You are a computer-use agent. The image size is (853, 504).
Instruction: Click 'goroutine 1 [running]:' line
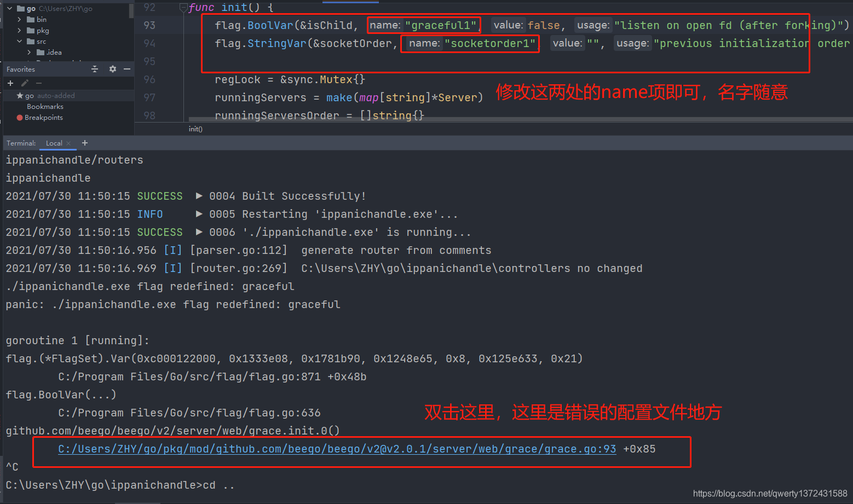coord(77,340)
